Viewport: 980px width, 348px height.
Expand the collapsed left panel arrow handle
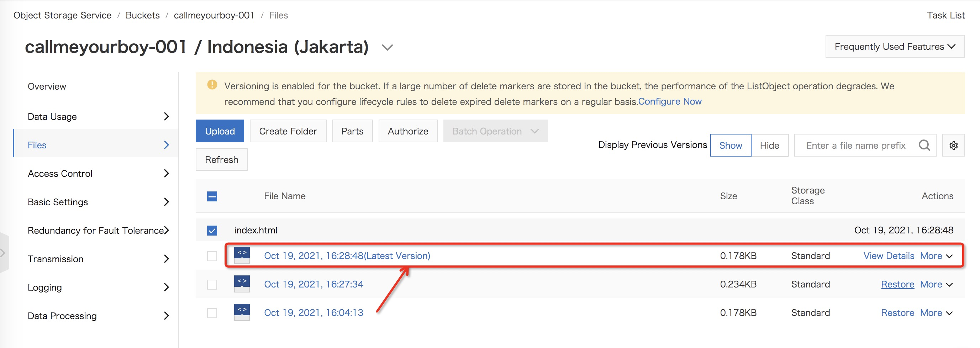point(3,253)
